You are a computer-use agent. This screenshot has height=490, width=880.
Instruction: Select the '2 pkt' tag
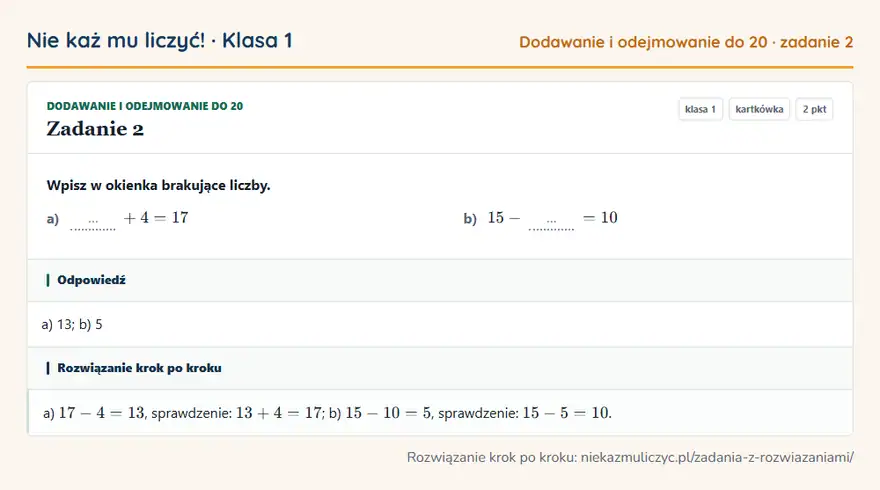[x=814, y=109]
